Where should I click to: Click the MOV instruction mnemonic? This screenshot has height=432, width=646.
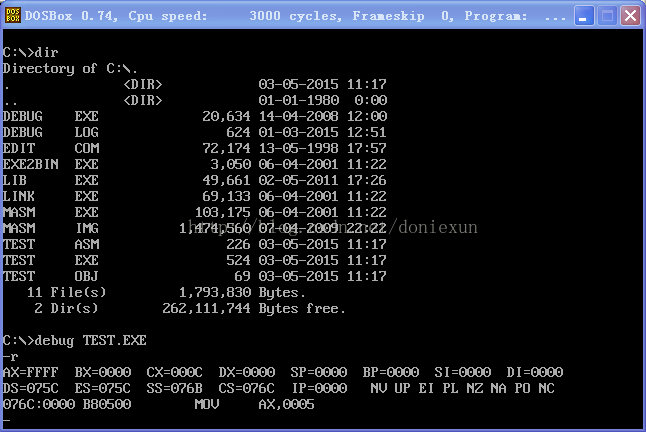click(x=207, y=404)
